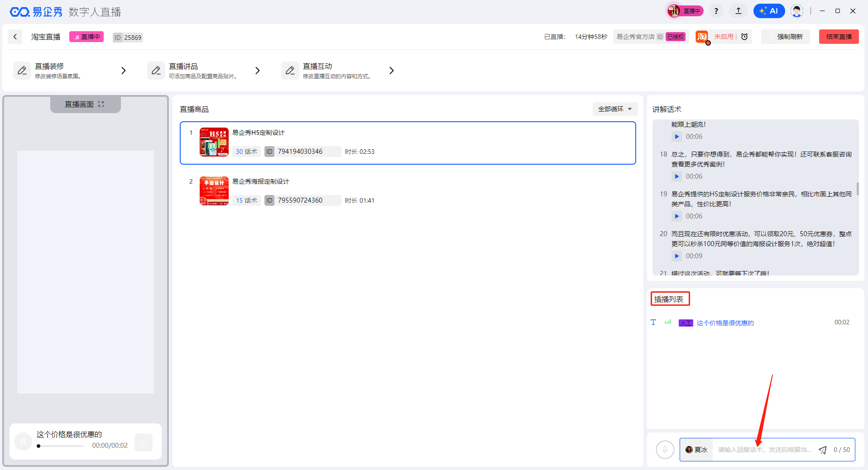The image size is (868, 470).
Task: Play the script clip above item 18
Action: click(676, 137)
